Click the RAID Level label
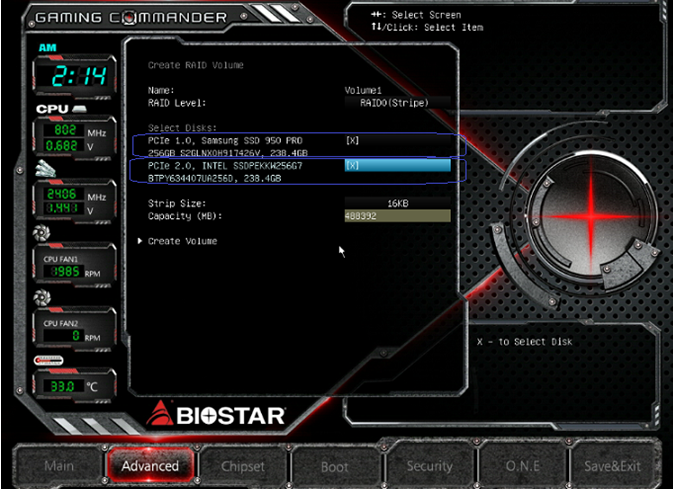The height and width of the screenshot is (491, 673). 177,103
